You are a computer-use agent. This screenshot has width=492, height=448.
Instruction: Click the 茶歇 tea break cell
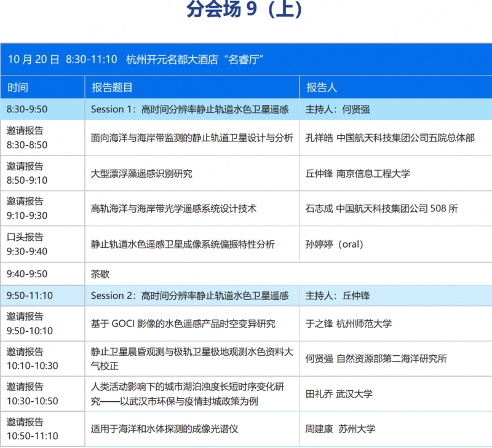coord(100,274)
